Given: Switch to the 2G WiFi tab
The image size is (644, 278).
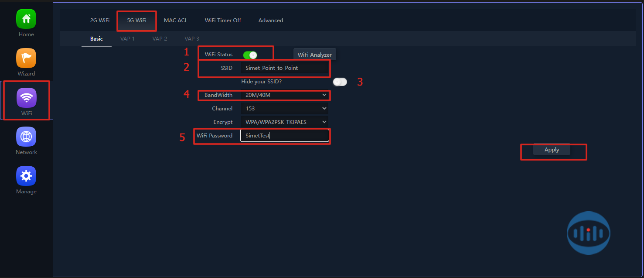Looking at the screenshot, I should point(100,21).
